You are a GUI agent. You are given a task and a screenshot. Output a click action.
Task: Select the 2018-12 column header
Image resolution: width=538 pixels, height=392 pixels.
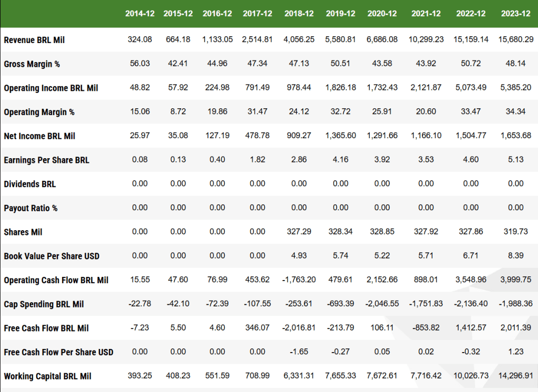[x=299, y=14]
